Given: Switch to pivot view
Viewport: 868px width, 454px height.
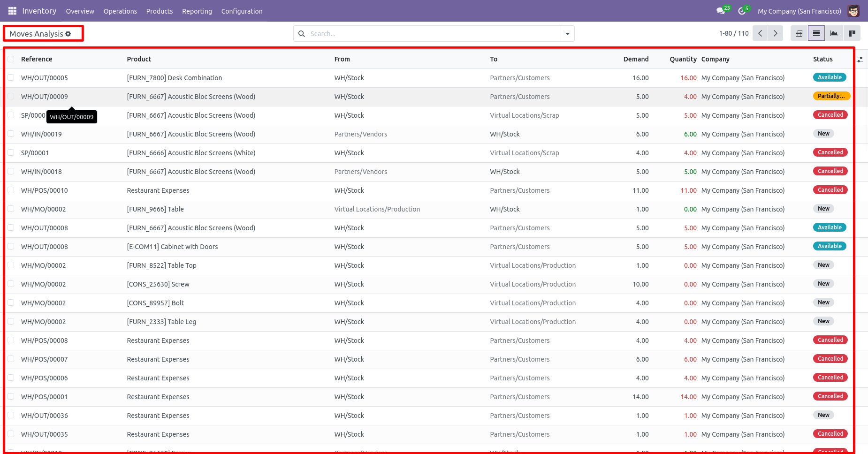Looking at the screenshot, I should pyautogui.click(x=799, y=33).
